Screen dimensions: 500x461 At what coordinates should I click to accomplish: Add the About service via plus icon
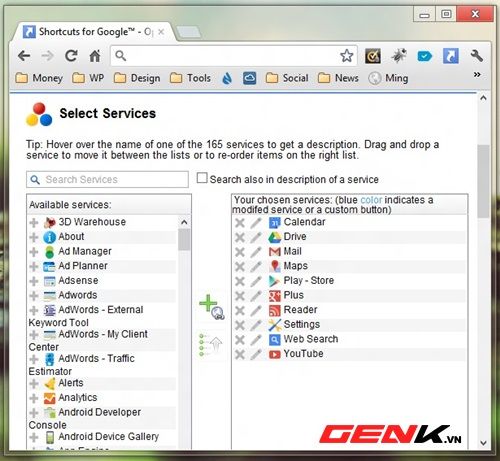coord(34,237)
